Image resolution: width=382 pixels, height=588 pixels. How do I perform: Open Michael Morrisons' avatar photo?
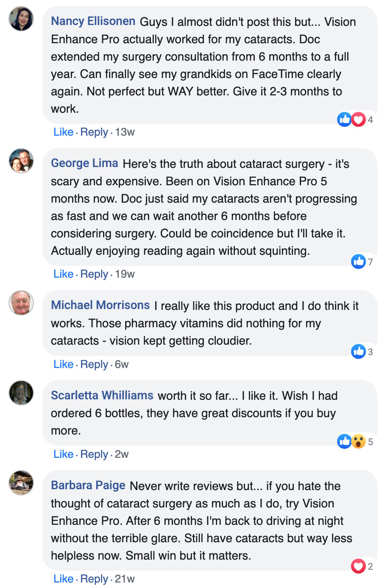21,303
